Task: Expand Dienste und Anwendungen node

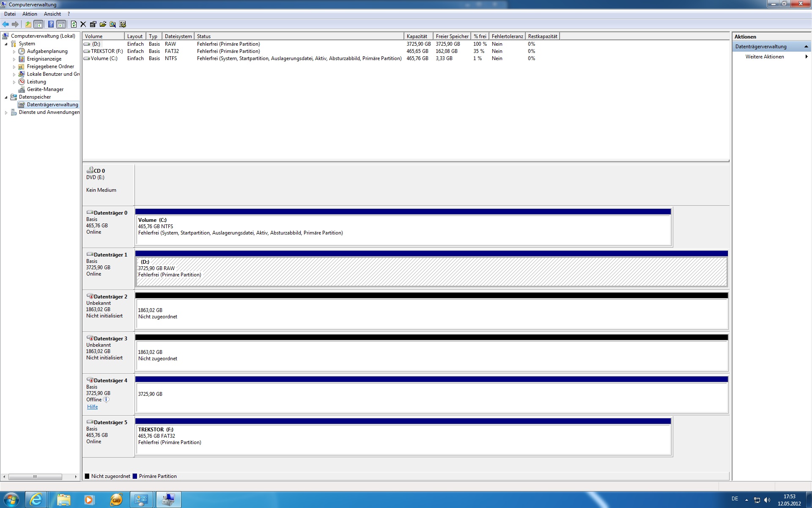Action: pyautogui.click(x=6, y=113)
